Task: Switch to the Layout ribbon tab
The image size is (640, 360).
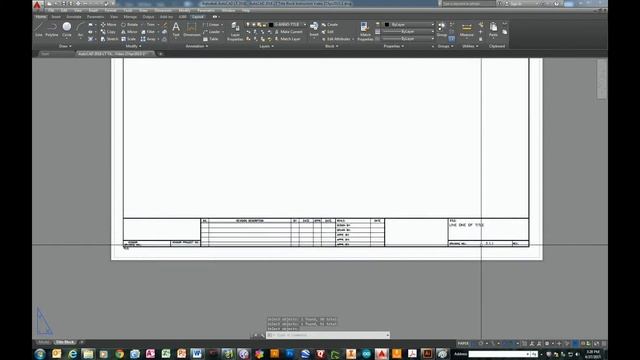Action: point(198,17)
